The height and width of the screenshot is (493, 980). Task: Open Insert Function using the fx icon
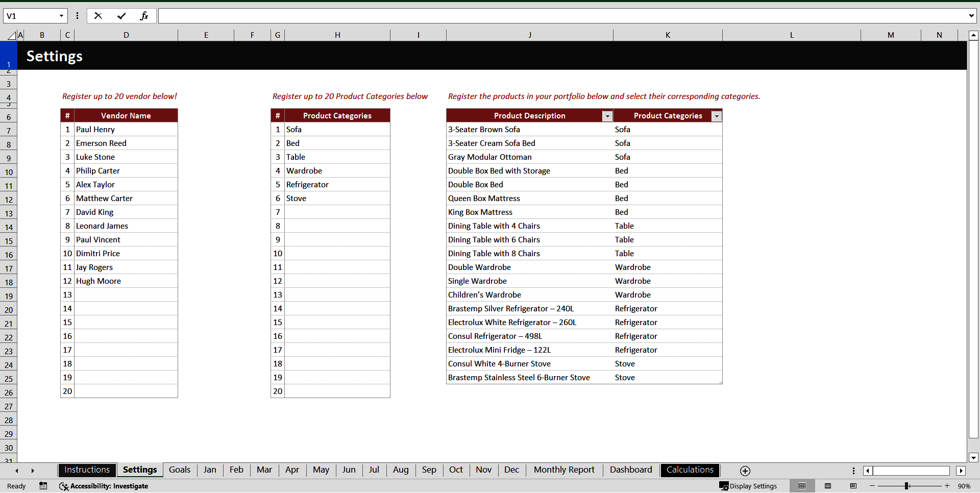coord(145,16)
